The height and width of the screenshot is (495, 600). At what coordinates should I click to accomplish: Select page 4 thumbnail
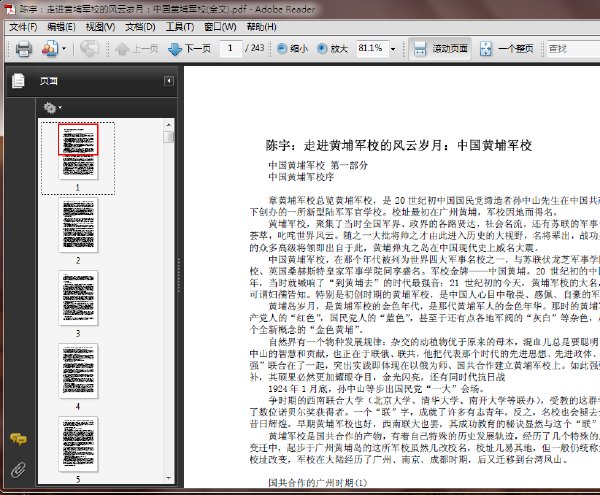pyautogui.click(x=78, y=371)
